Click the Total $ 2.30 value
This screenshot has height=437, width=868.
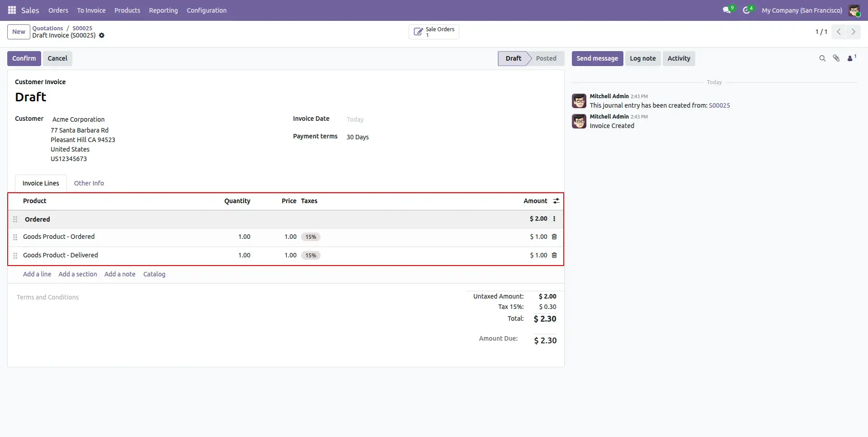pyautogui.click(x=545, y=319)
